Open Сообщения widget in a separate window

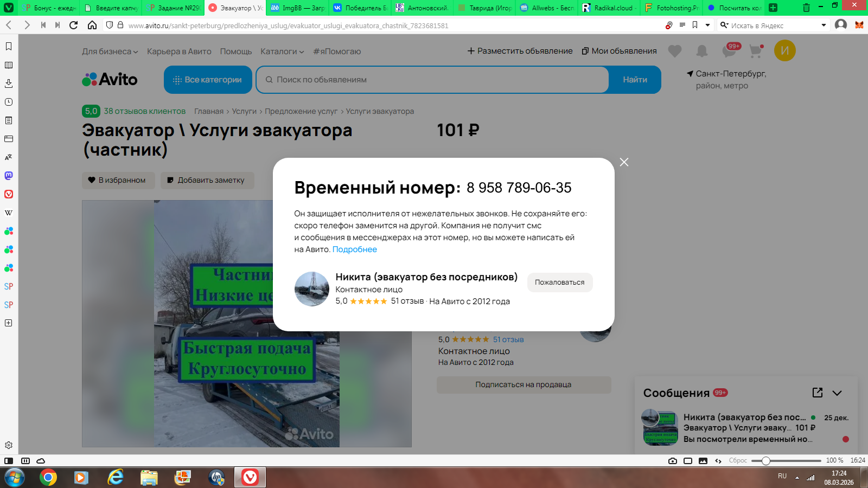[x=818, y=393]
